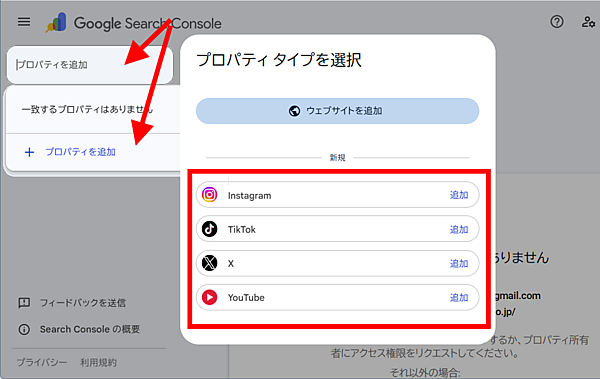The image size is (600, 379).
Task: Click the TikTok row label
Action: (x=241, y=230)
